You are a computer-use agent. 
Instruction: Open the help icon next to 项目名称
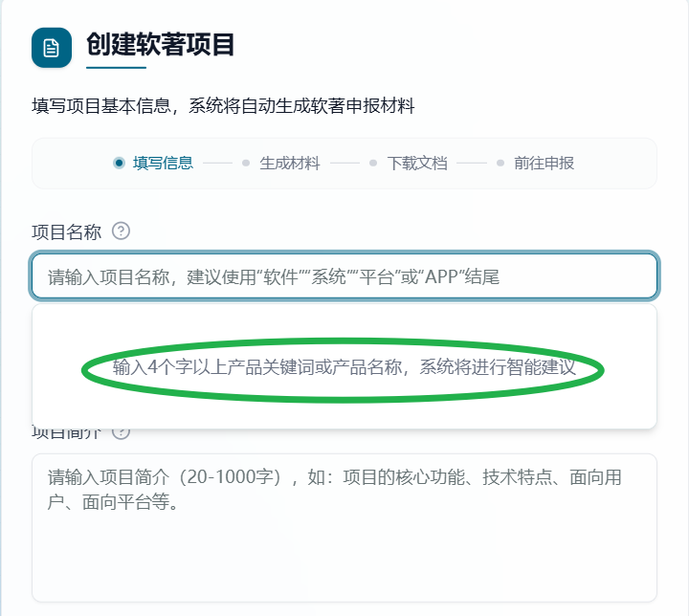point(121,231)
